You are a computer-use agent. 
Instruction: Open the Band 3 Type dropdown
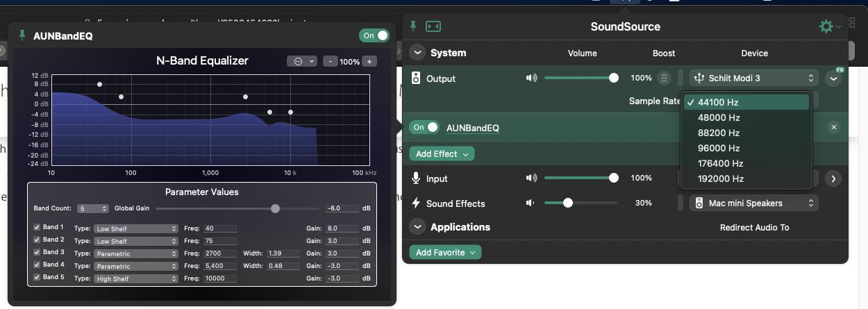click(x=135, y=253)
